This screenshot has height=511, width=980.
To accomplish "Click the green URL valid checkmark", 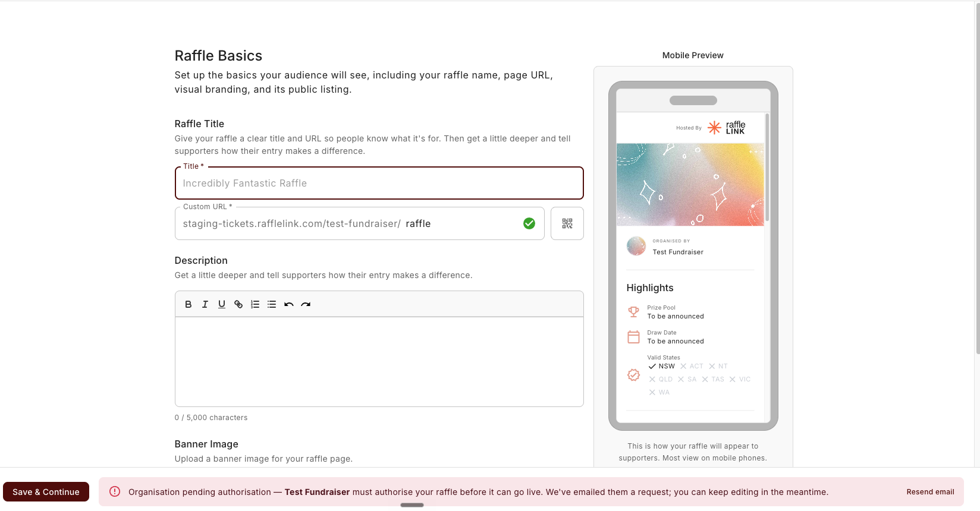I will point(529,223).
